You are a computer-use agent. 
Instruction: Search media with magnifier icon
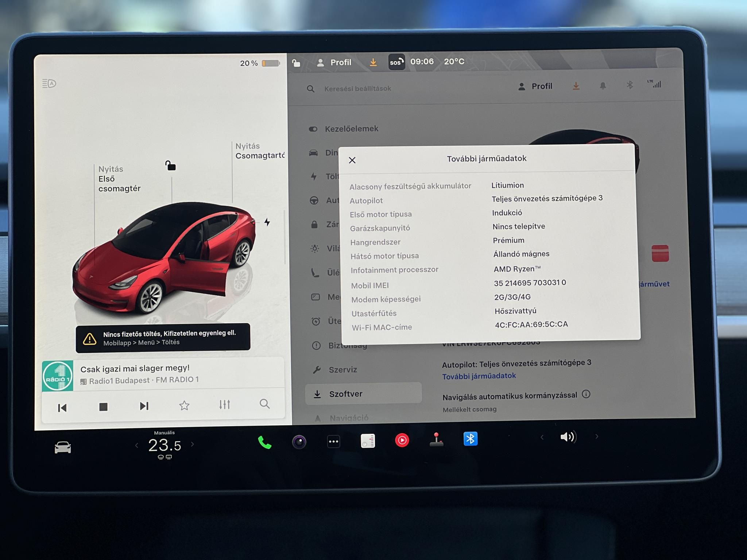[x=265, y=404]
